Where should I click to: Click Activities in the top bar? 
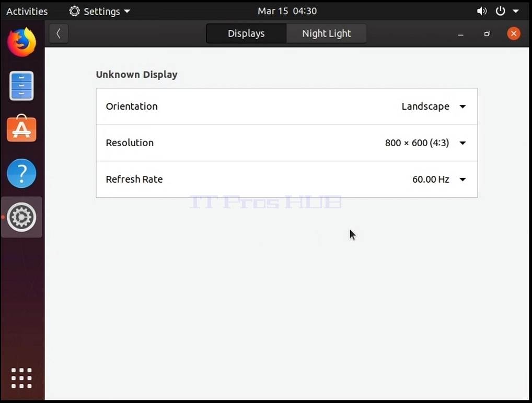[x=27, y=11]
